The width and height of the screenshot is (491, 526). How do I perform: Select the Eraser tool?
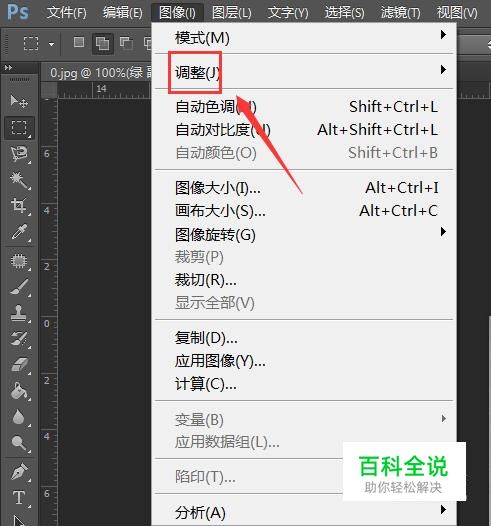(x=19, y=365)
